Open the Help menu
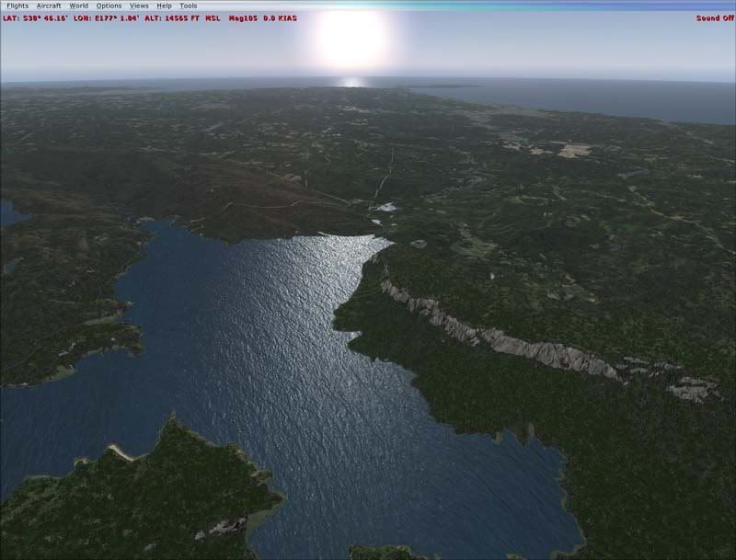The image size is (736, 560). coord(164,6)
